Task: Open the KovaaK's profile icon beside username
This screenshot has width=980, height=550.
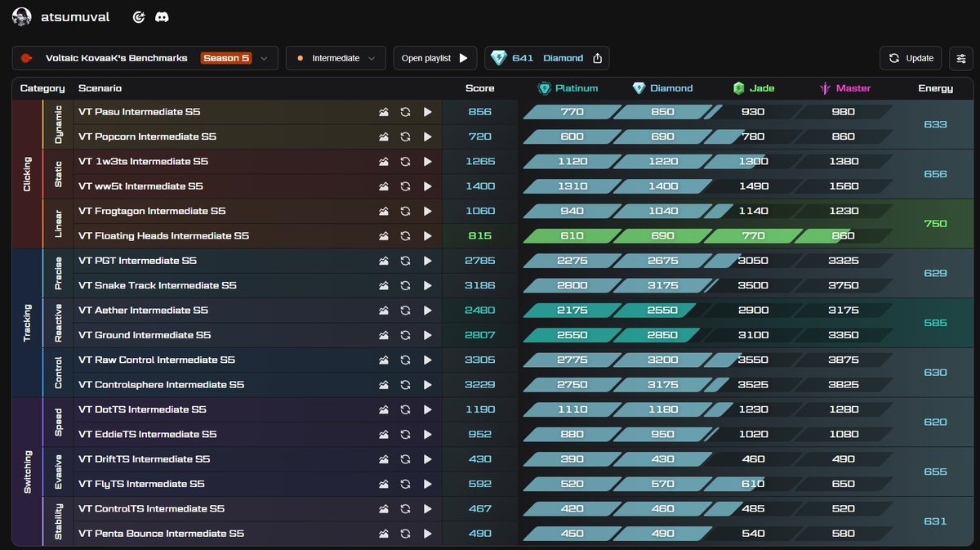Action: pos(139,16)
